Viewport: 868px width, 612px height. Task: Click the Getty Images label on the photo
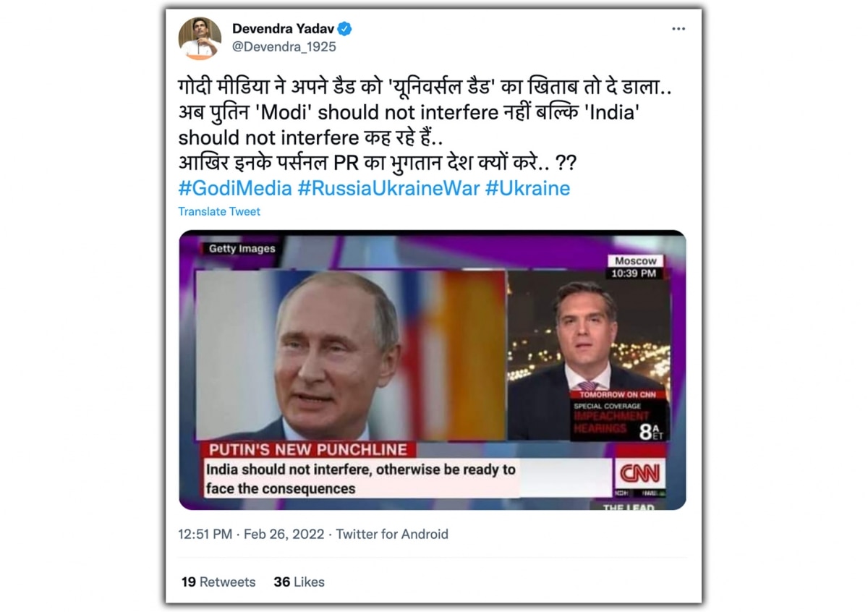(x=242, y=249)
